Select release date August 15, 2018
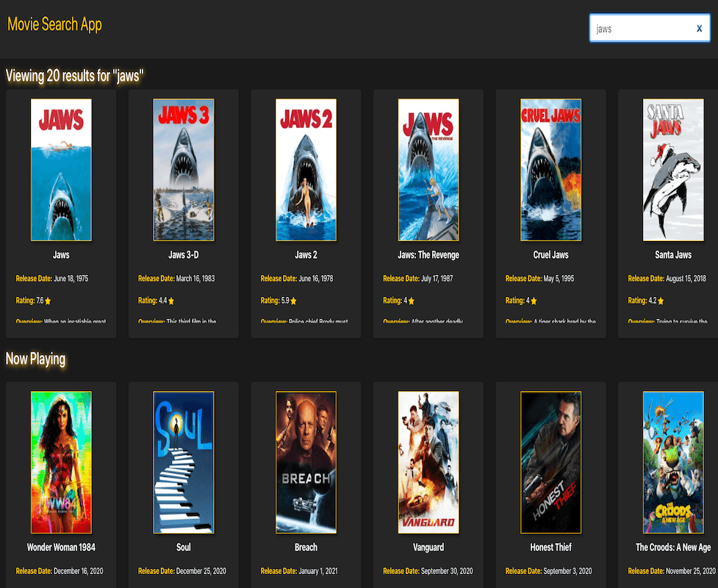Screen dimensions: 718x588 (x=686, y=279)
